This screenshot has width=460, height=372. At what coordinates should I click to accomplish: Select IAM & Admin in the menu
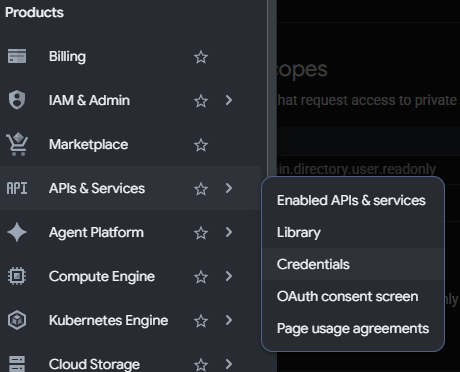point(89,100)
